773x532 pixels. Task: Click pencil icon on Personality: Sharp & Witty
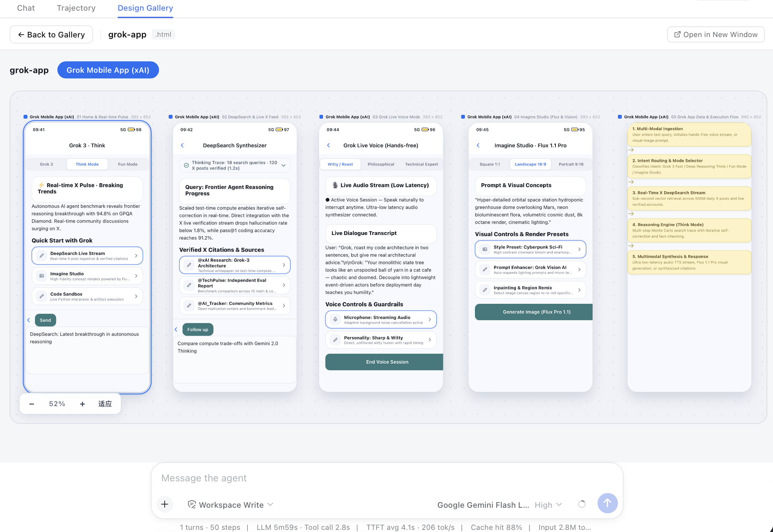[x=336, y=340]
